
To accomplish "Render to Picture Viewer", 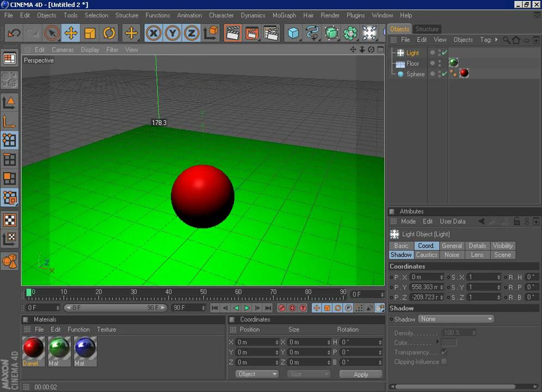I will pyautogui.click(x=252, y=33).
